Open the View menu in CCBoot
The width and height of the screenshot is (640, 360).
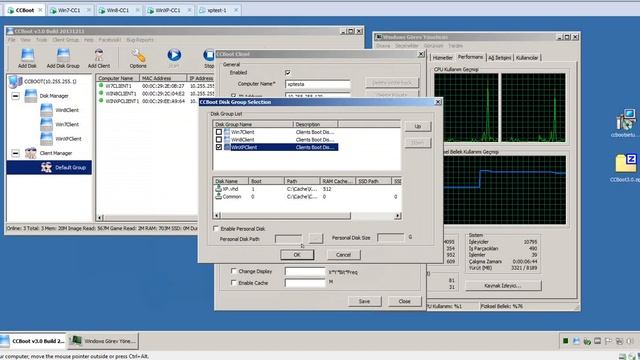[25, 40]
